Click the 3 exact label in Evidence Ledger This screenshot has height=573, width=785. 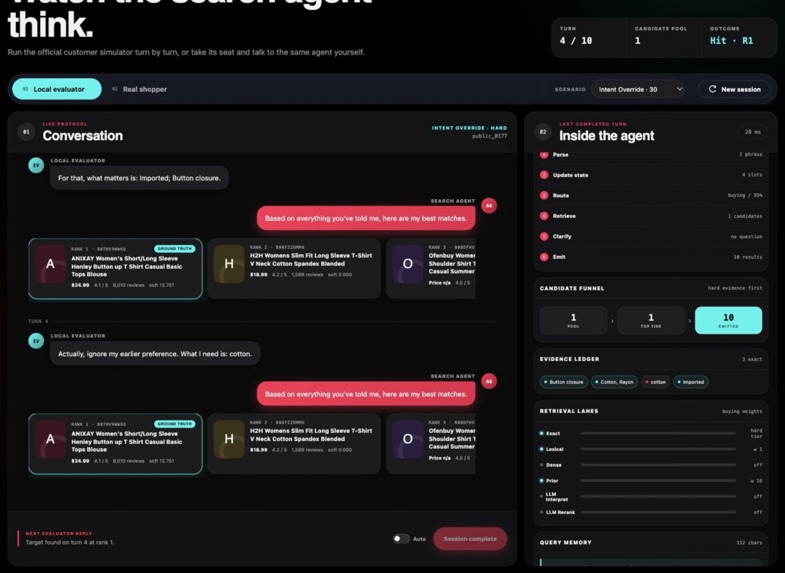tap(752, 359)
